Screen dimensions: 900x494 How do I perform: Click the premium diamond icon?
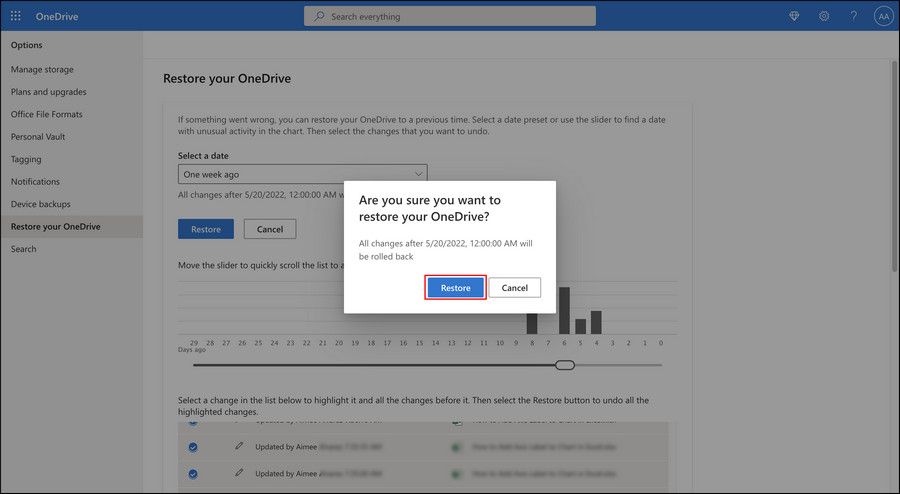point(794,16)
